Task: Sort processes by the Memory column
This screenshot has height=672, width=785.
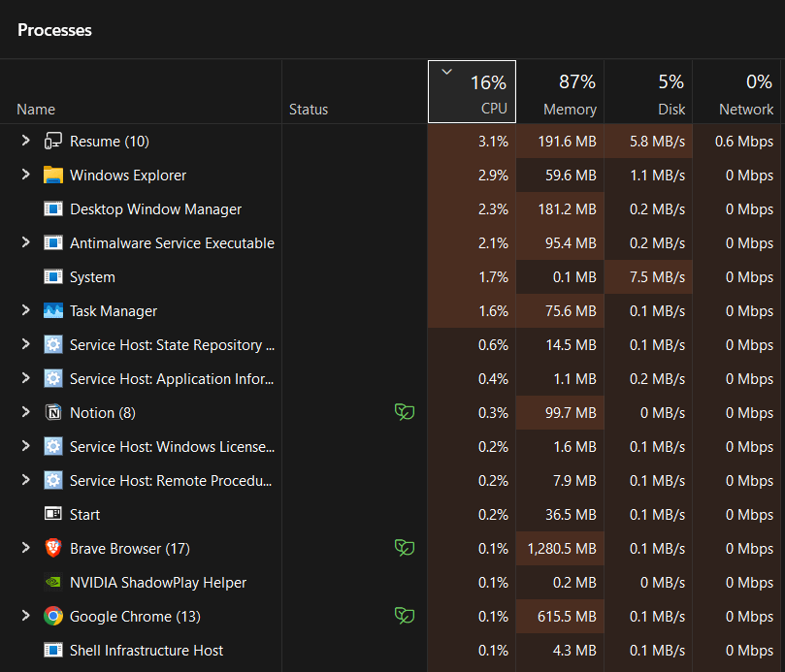Action: pyautogui.click(x=570, y=92)
